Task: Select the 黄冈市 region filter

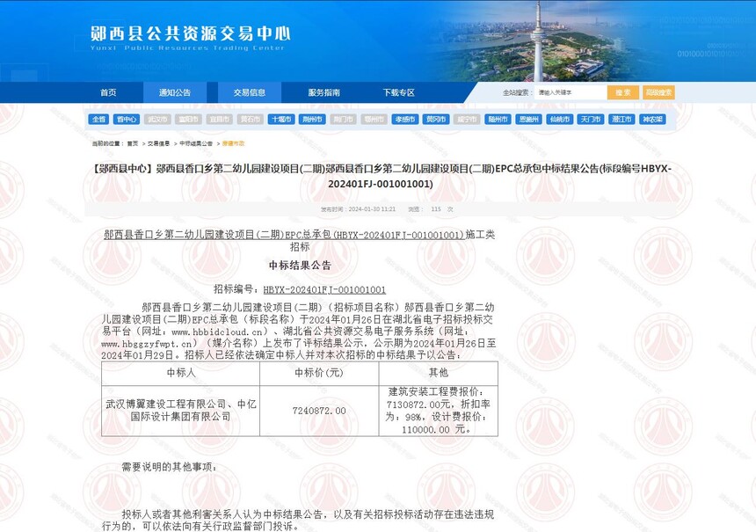Action: [436, 119]
